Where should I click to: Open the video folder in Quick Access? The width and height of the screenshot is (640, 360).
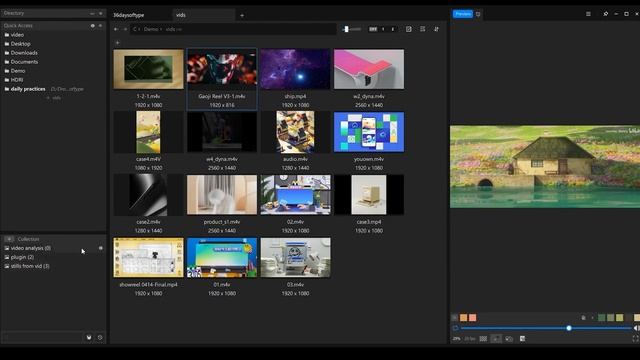[x=17, y=35]
